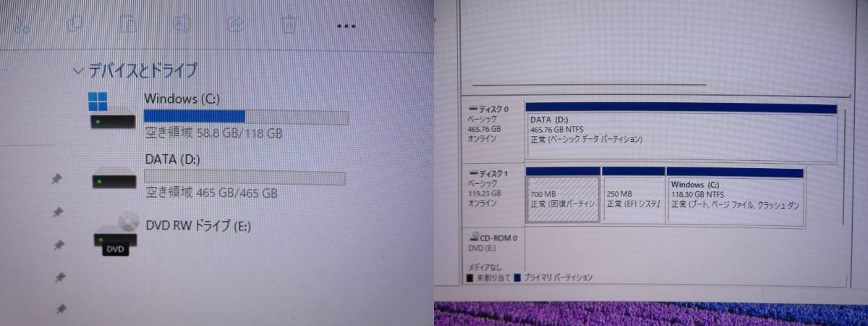
Task: Select DATA (D:) partition in Disk Management
Action: (x=680, y=134)
